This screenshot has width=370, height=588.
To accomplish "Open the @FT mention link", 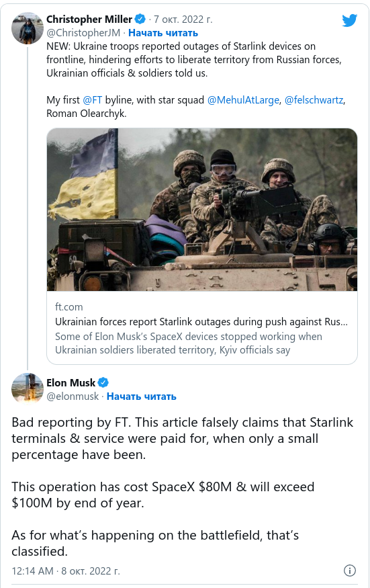I will pyautogui.click(x=92, y=99).
